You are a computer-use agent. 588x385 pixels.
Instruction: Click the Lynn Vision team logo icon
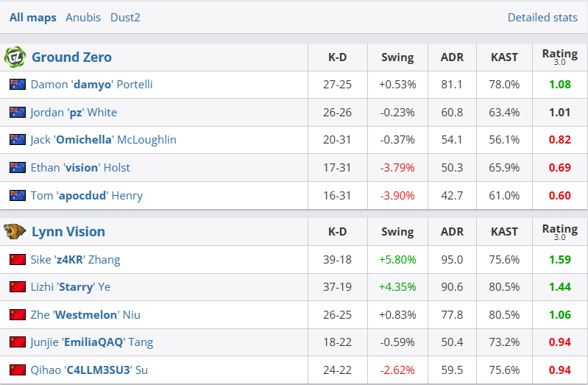point(15,231)
